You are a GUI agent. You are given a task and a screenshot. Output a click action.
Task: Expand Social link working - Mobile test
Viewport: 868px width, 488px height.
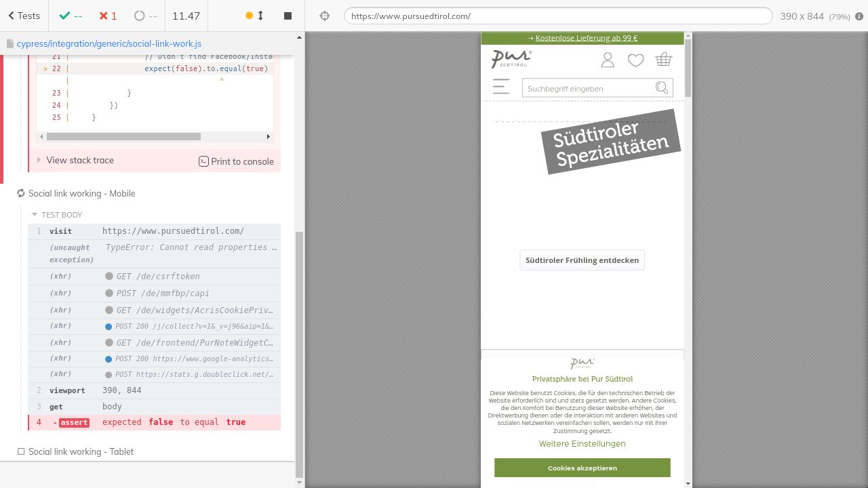(81, 194)
